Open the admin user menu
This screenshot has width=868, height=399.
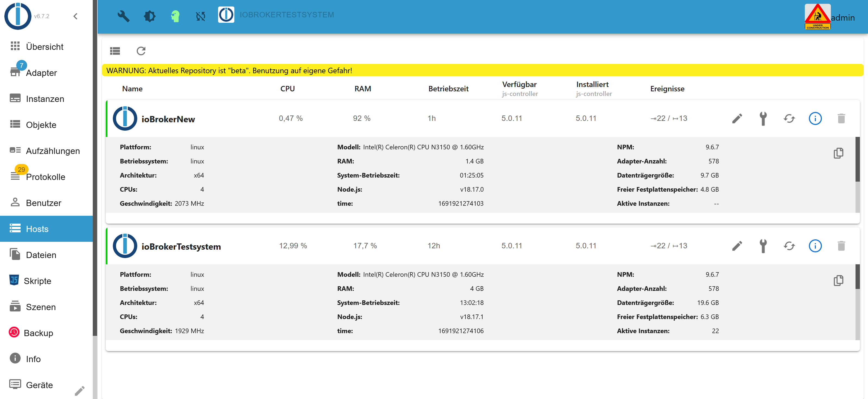[843, 18]
